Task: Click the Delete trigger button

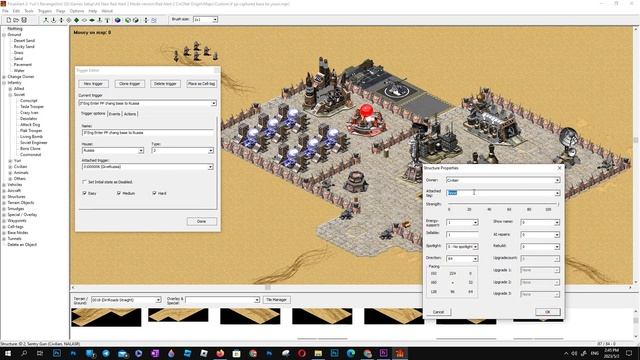Action: (165, 84)
